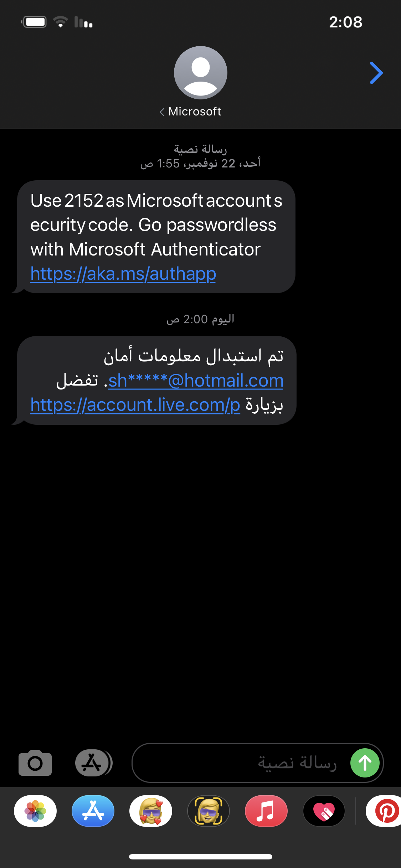Viewport: 401px width, 868px height.
Task: Tap the home indicator bar at the bottom
Action: point(200,857)
